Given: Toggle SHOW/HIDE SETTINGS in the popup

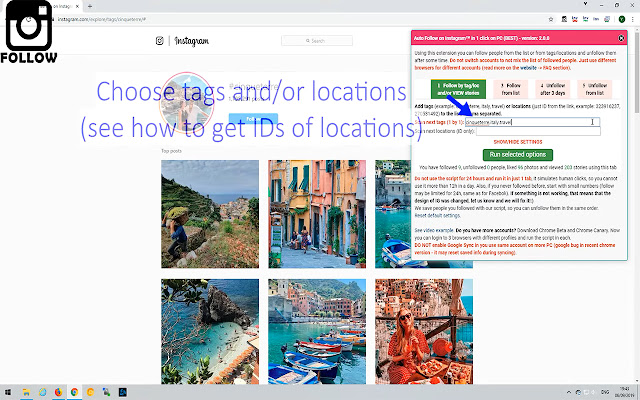Looking at the screenshot, I should (x=518, y=142).
